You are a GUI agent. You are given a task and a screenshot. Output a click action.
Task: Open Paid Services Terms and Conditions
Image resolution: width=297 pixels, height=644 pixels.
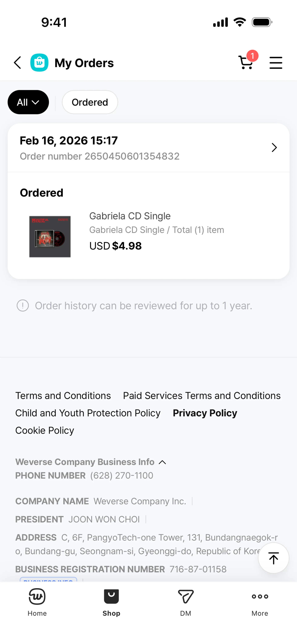[x=202, y=396]
